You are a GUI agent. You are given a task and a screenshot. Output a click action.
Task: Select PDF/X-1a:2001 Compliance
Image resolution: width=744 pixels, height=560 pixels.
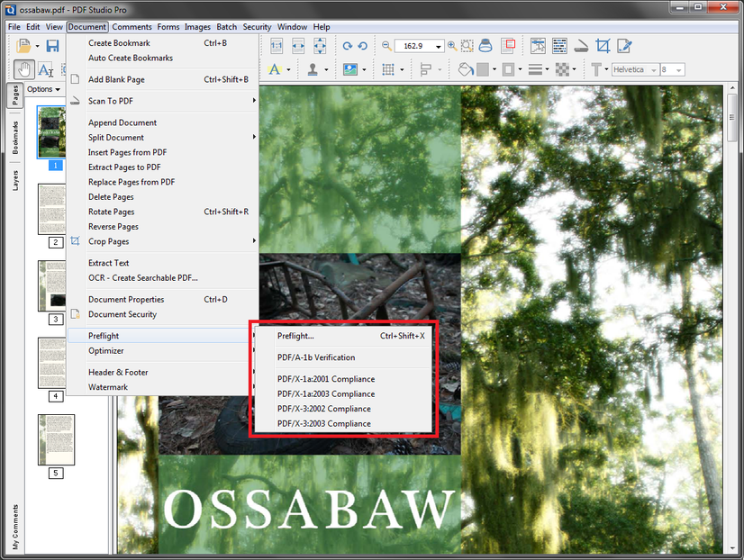343,379
